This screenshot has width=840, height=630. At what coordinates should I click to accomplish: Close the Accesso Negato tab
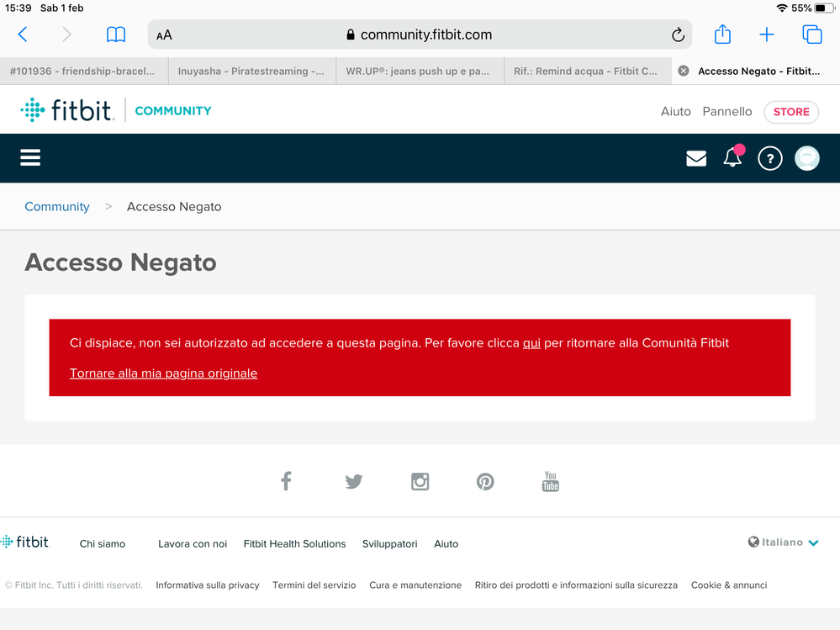(x=684, y=71)
